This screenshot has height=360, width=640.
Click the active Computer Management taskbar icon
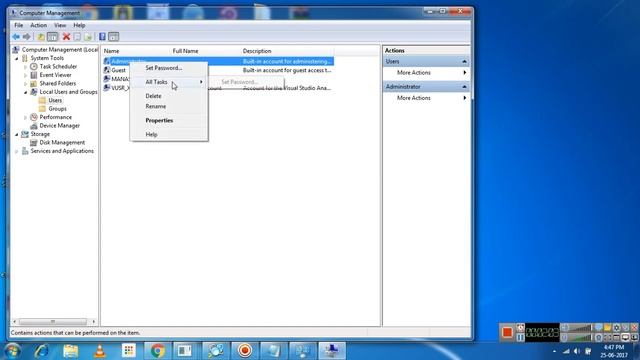(x=332, y=351)
